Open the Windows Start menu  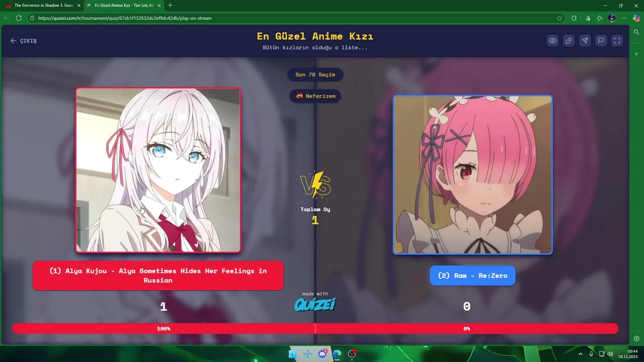pyautogui.click(x=293, y=354)
